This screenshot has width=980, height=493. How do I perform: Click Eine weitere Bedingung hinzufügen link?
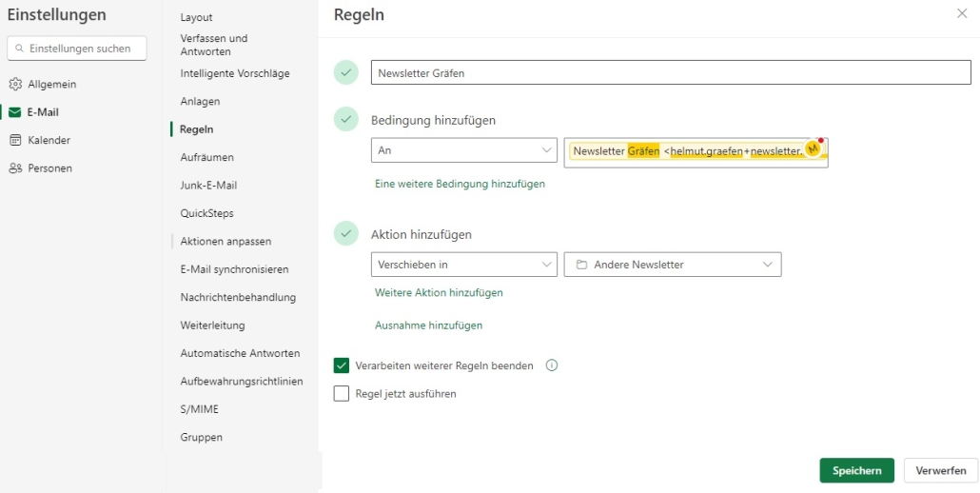point(460,184)
